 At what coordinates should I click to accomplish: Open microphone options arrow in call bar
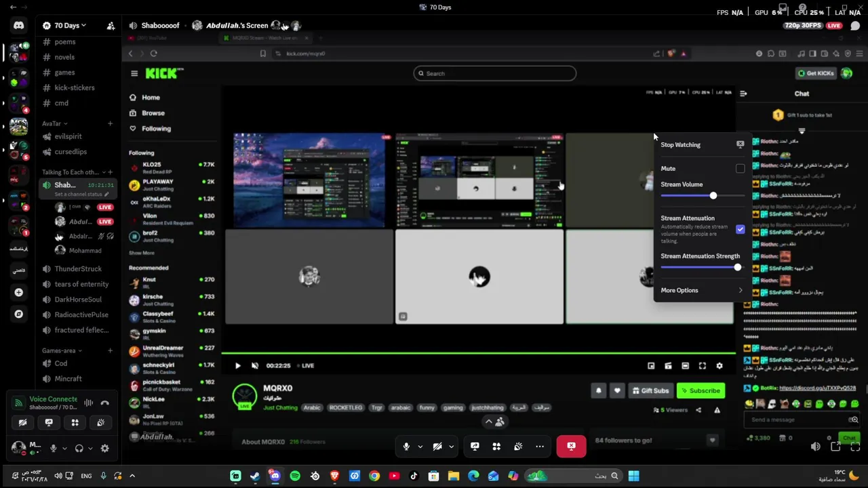tap(420, 446)
